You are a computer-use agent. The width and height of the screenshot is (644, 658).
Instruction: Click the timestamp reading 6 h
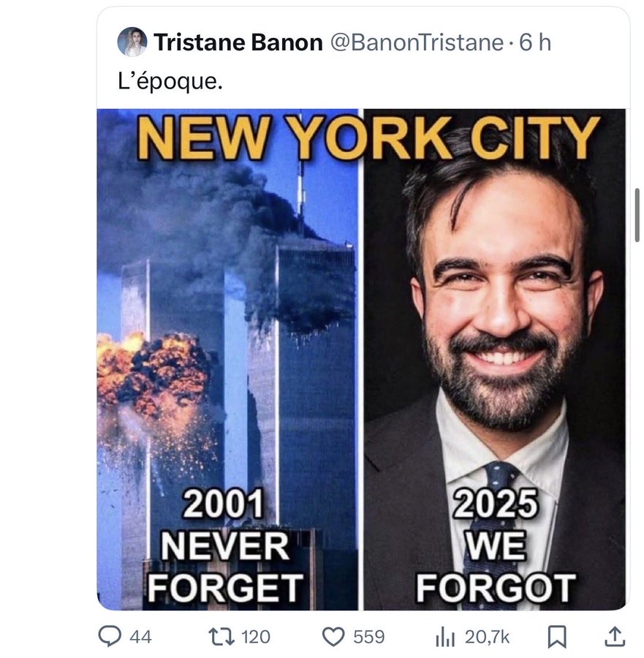click(534, 42)
